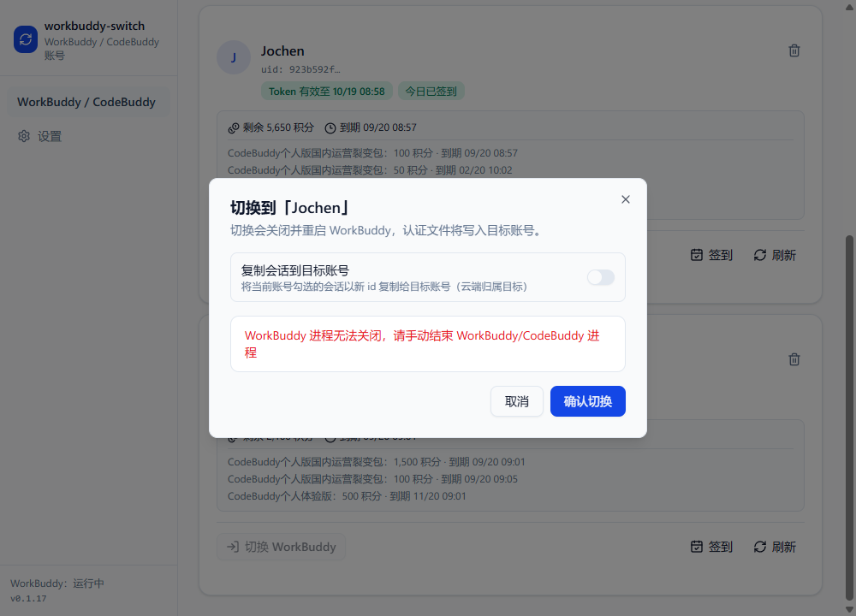
Task: Click the 到期 09/20 08:57 clock label
Action: click(371, 127)
